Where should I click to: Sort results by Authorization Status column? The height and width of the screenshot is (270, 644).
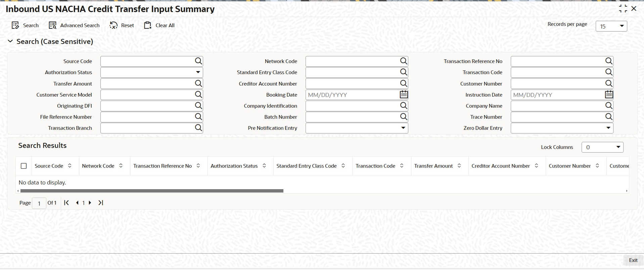264,166
